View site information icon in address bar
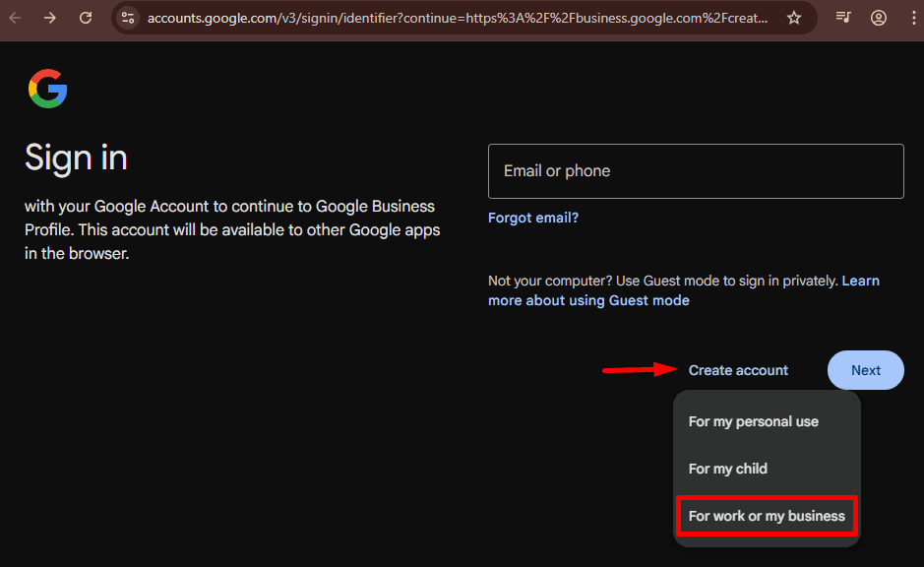The image size is (924, 567). (128, 18)
